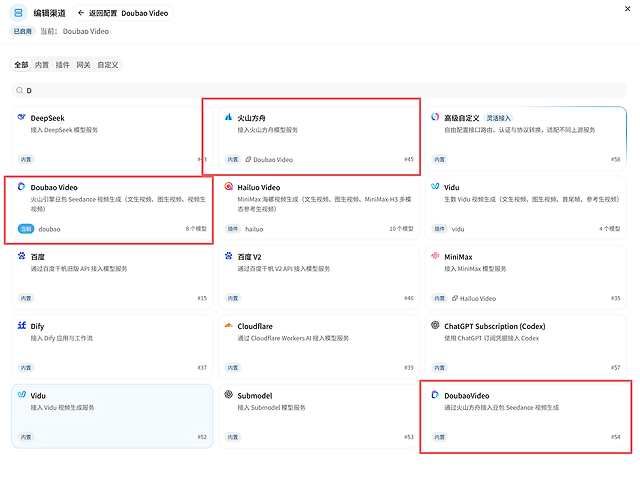Click the search magnifier icon
The image size is (640, 500).
click(x=20, y=90)
